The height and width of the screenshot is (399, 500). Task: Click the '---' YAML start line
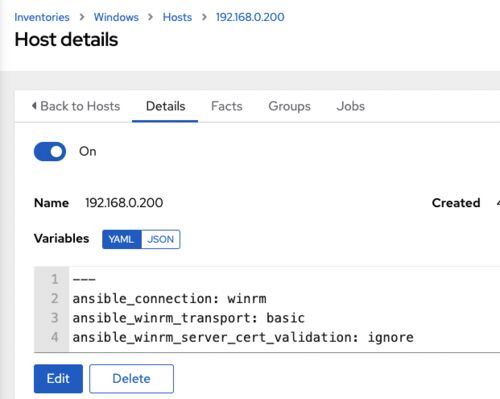pyautogui.click(x=84, y=279)
